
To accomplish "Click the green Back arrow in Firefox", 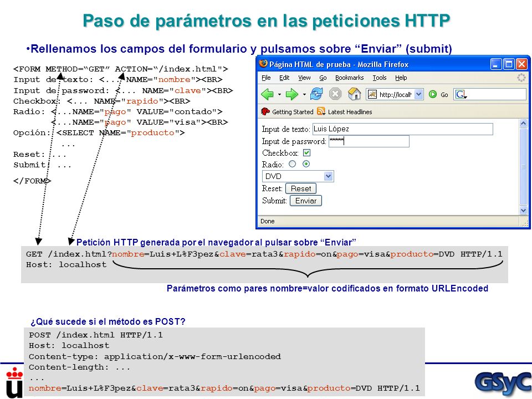I will pos(267,94).
